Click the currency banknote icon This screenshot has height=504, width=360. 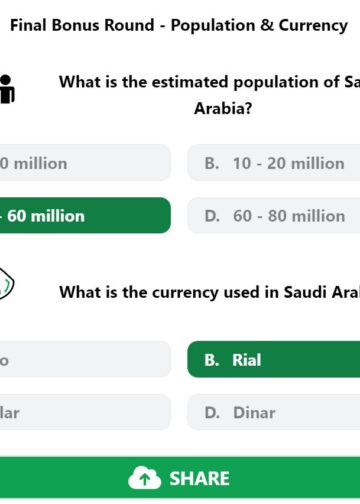click(x=7, y=283)
